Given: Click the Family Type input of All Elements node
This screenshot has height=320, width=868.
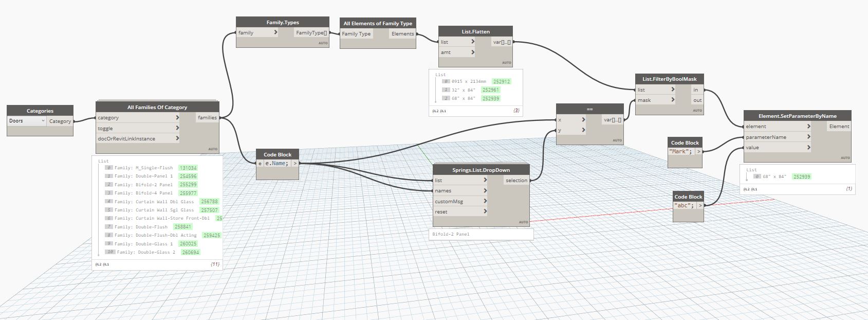Looking at the screenshot, I should 357,34.
